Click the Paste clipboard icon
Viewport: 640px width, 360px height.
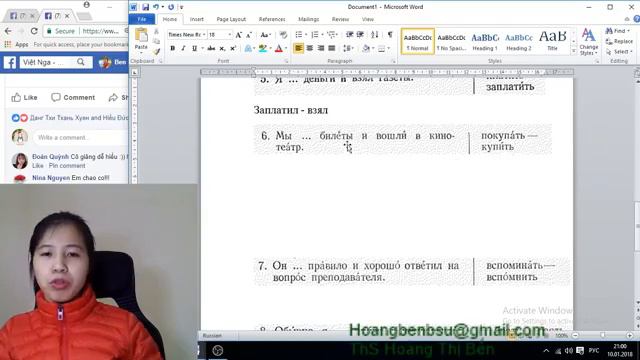(x=141, y=36)
